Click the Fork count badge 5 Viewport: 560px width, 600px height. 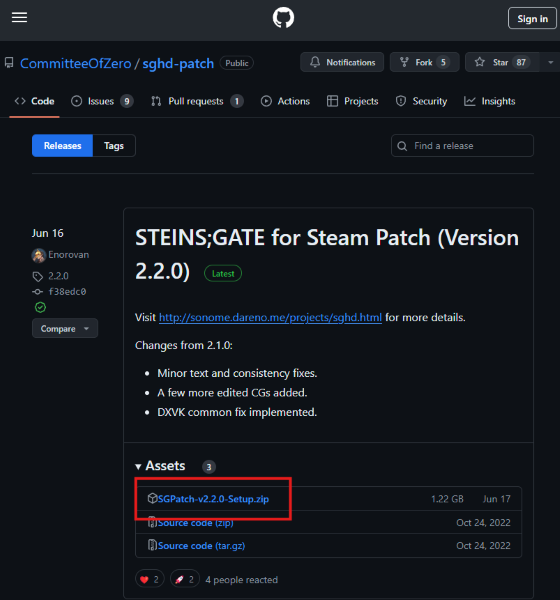click(x=443, y=62)
